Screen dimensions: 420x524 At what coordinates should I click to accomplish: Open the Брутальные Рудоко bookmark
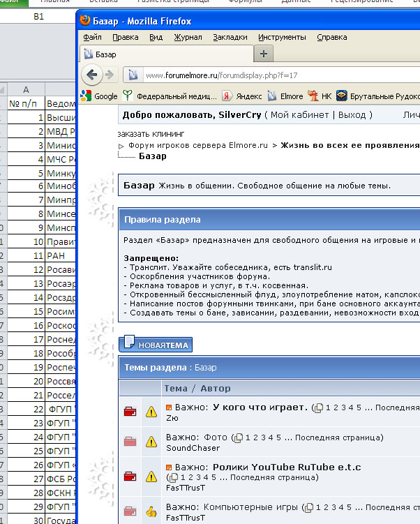[x=378, y=96]
